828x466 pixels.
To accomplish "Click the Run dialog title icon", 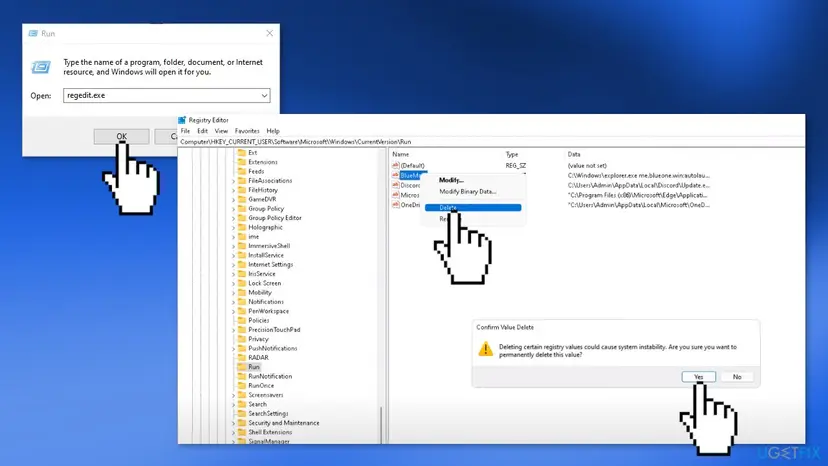I will coord(33,33).
